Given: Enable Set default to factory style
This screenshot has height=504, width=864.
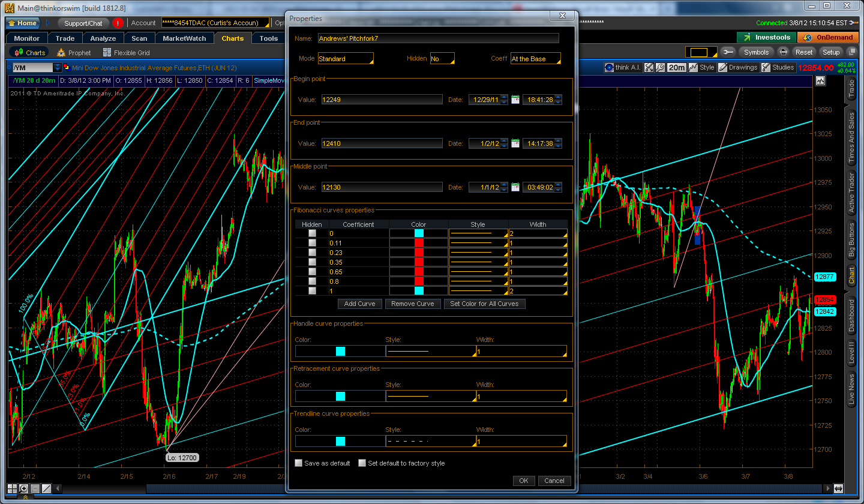Looking at the screenshot, I should [362, 463].
